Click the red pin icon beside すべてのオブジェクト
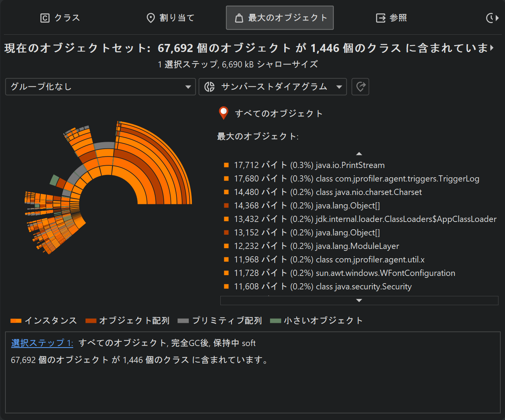 (223, 113)
